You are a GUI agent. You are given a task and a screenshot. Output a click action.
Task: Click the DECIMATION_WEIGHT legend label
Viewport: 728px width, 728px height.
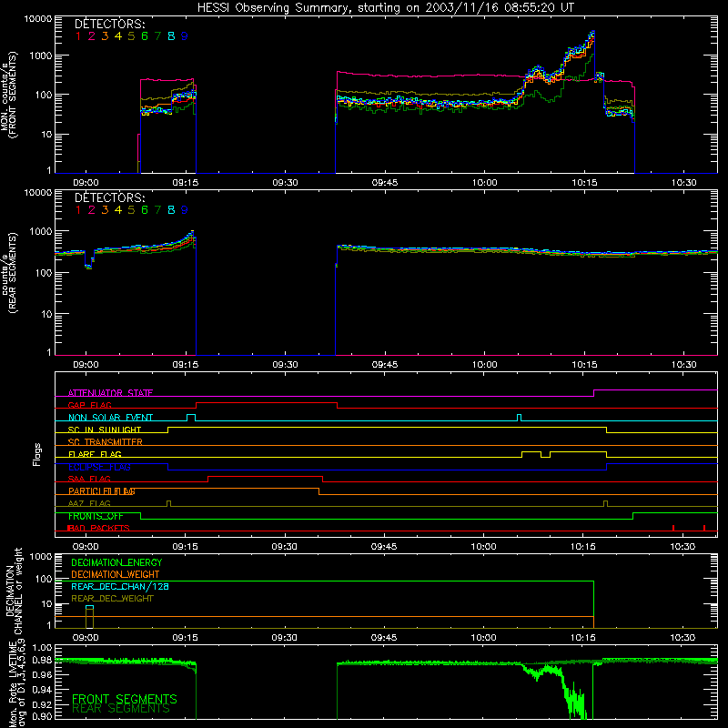point(116,574)
